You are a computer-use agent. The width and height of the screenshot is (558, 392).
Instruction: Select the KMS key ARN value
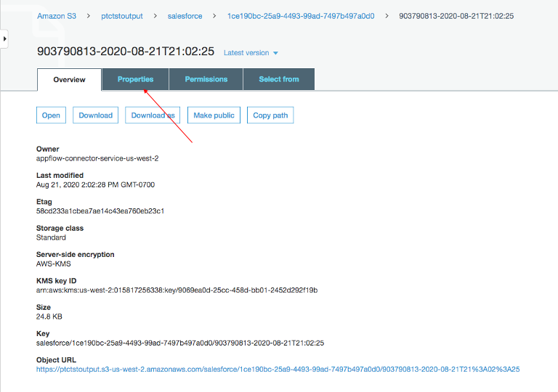coord(177,290)
